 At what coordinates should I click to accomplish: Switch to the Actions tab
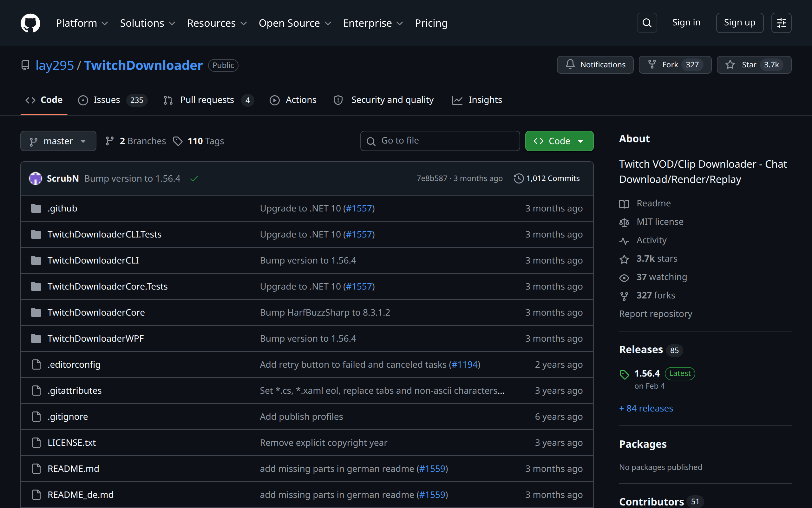293,100
